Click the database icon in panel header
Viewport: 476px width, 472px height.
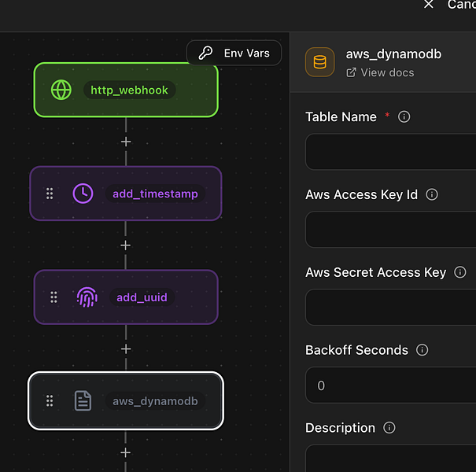point(319,63)
